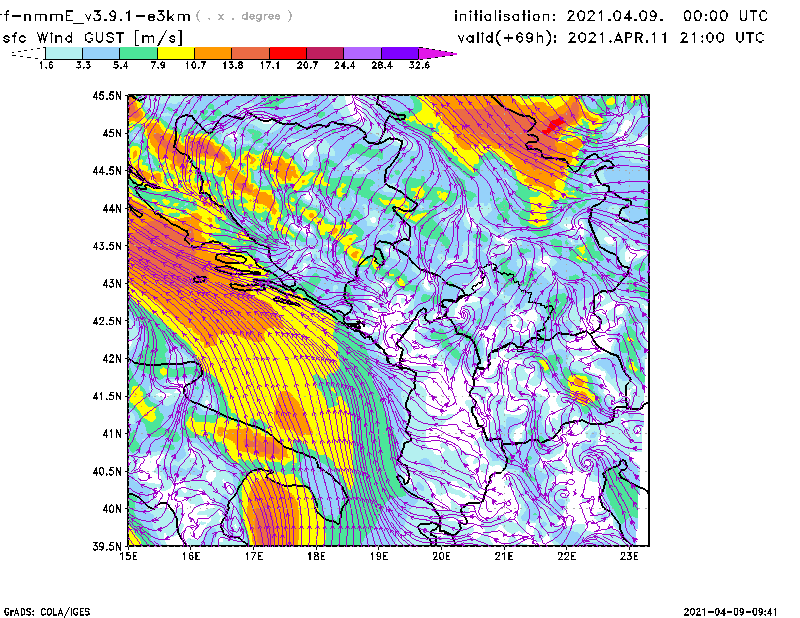Click the 24.4 colorbar value label
800x618 pixels.
coord(344,65)
